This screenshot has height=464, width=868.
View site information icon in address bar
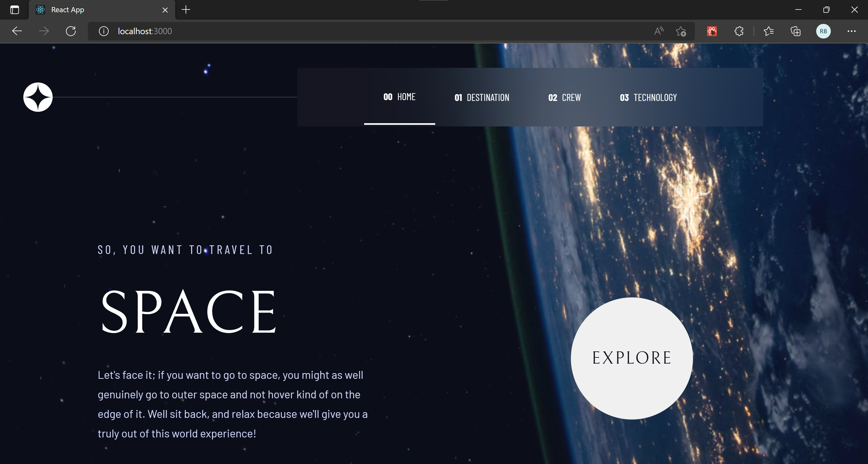[103, 31]
